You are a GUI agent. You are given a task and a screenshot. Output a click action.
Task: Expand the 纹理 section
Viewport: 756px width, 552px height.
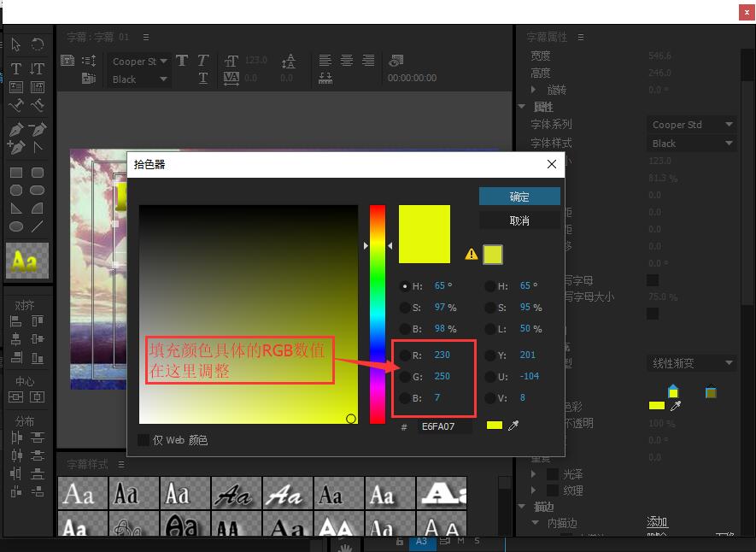(533, 490)
